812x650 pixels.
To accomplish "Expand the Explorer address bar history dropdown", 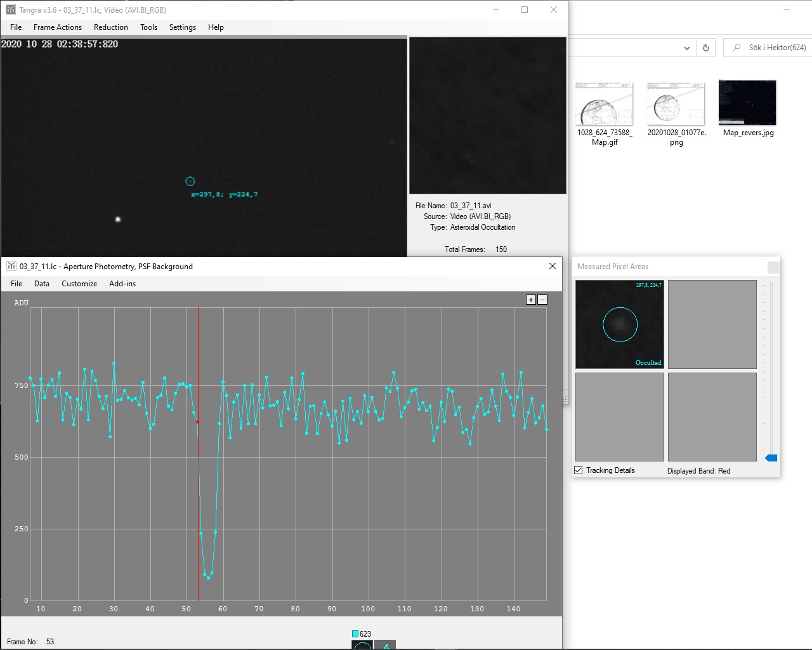I will coord(687,48).
